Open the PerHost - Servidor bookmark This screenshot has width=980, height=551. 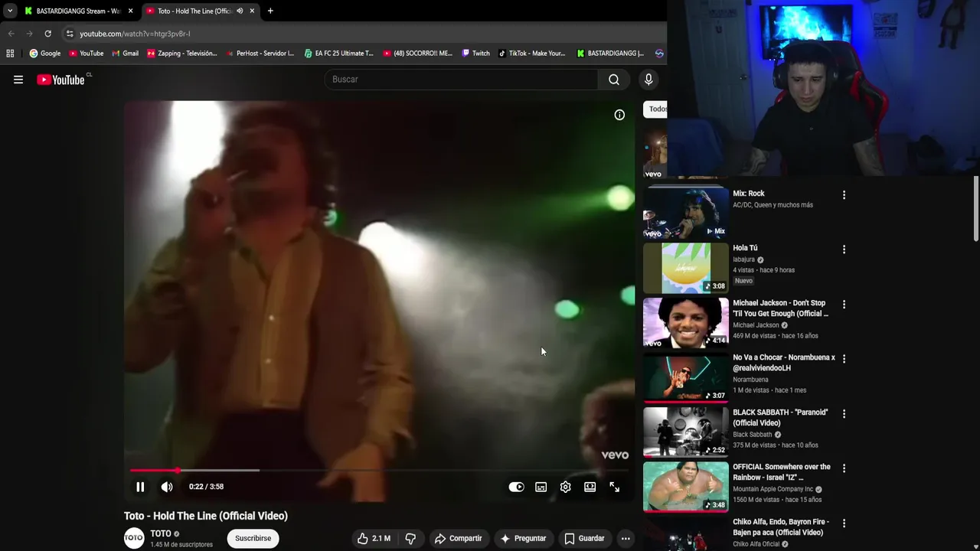pos(260,54)
